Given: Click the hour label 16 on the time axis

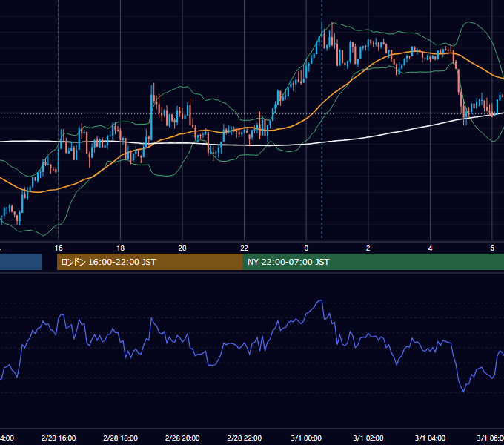Looking at the screenshot, I should pyautogui.click(x=59, y=248).
